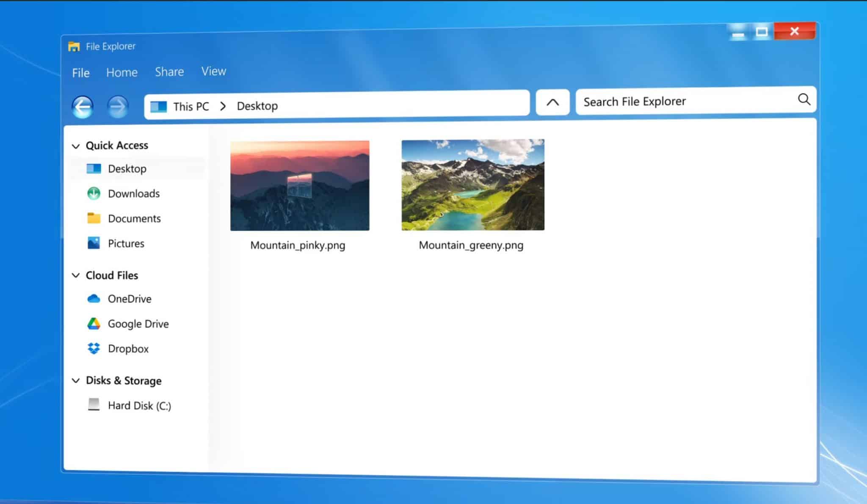Select the Dropbox icon
Image resolution: width=867 pixels, height=504 pixels.
tap(94, 348)
